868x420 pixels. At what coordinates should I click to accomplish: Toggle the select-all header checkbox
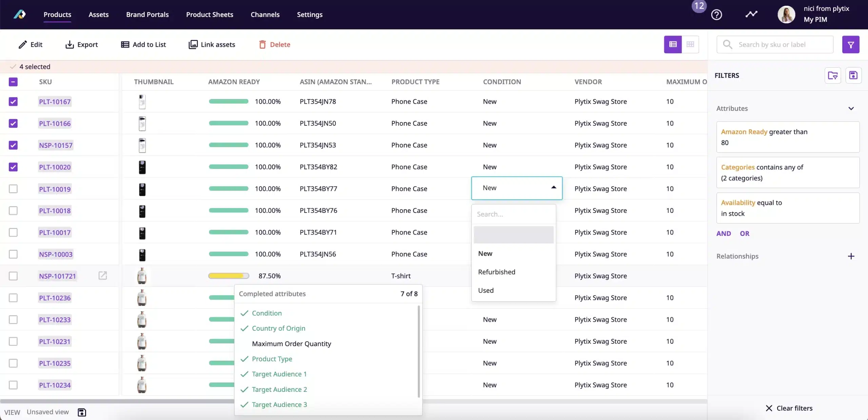coord(13,82)
